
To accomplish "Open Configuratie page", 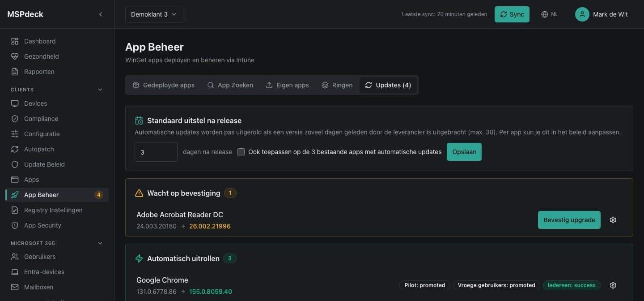I will (x=57, y=134).
